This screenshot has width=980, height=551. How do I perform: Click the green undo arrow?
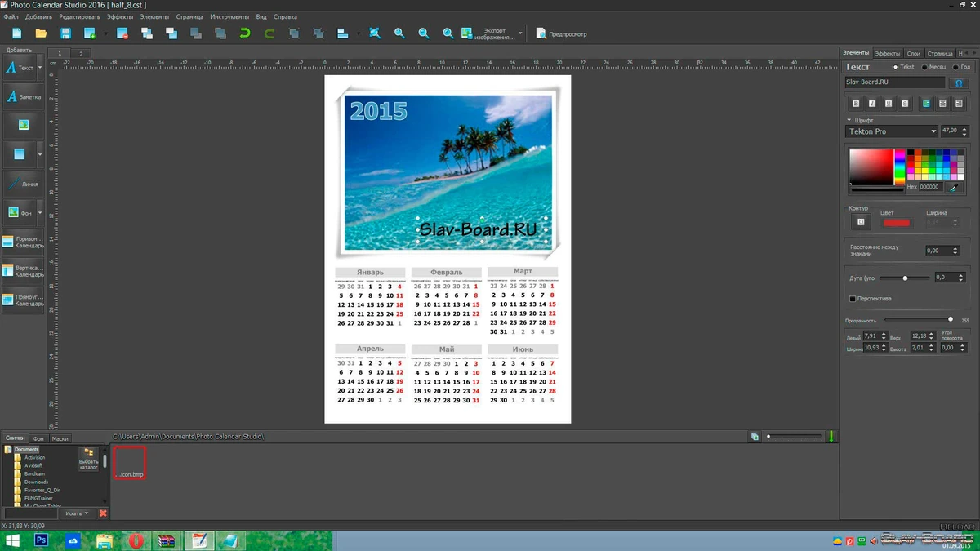(x=245, y=33)
